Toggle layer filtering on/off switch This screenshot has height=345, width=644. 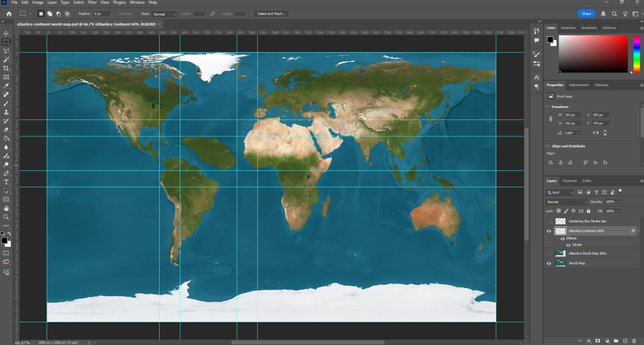coord(620,191)
